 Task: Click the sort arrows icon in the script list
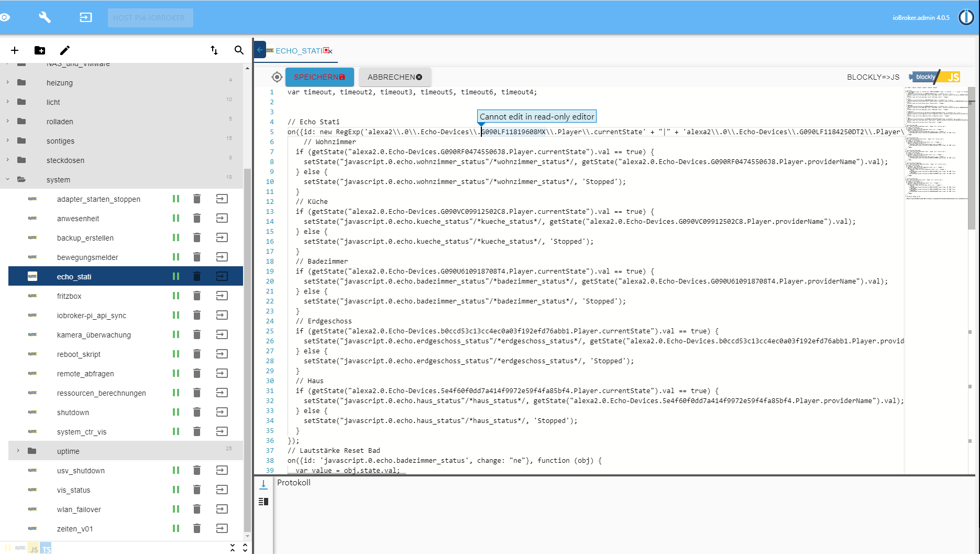click(x=214, y=50)
